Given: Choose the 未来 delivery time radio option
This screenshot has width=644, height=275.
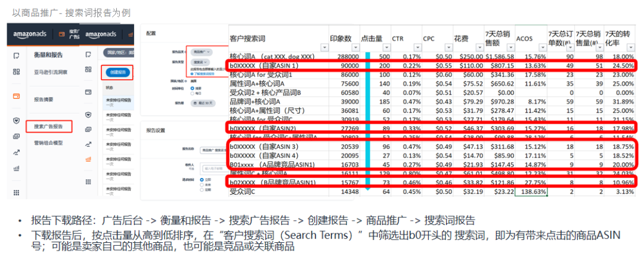Looking at the screenshot, I should pos(202,185).
